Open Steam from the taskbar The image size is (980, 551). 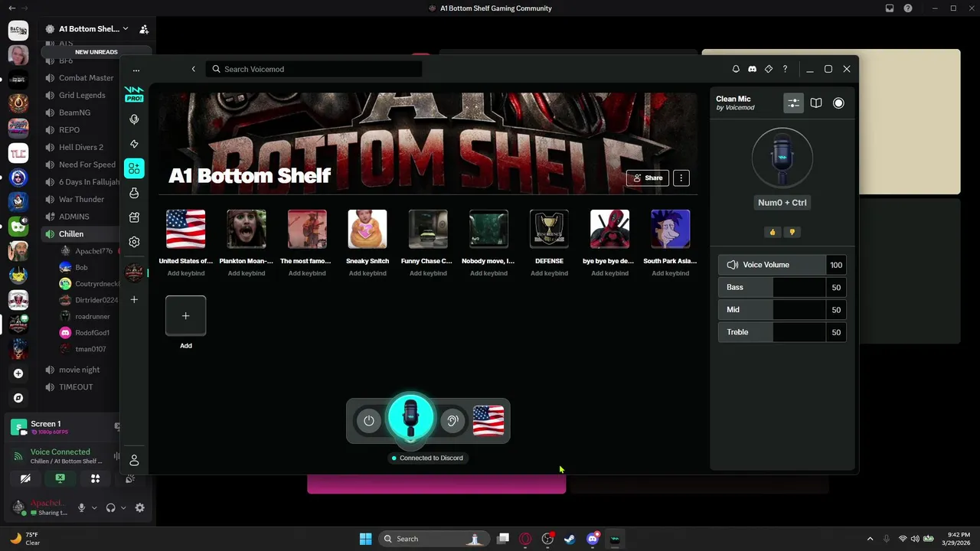pos(570,539)
